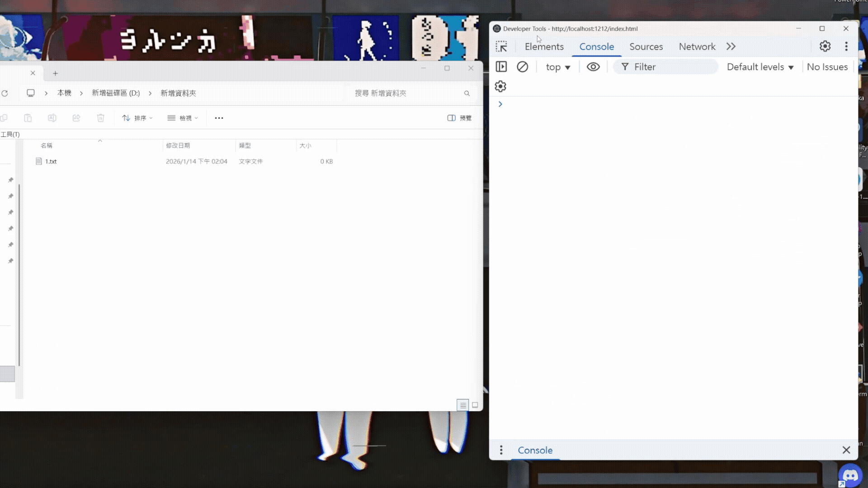Open the customize DevTools three-dot menu
This screenshot has height=488, width=868.
point(846,46)
